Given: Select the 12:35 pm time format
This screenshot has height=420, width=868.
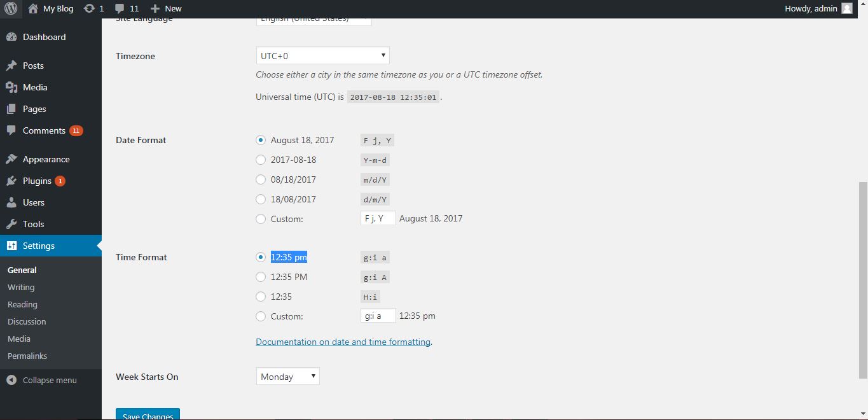Looking at the screenshot, I should click(261, 257).
